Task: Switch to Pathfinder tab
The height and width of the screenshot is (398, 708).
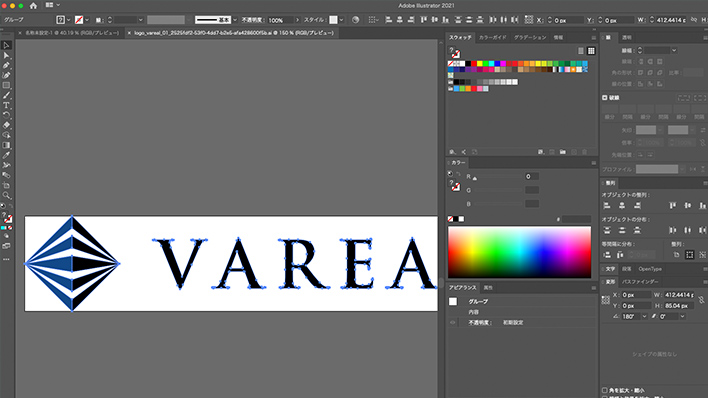Action: pos(640,282)
